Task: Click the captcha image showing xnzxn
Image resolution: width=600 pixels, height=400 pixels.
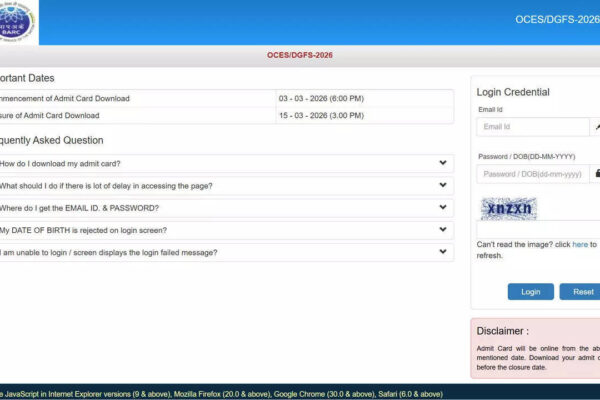Action: click(508, 208)
